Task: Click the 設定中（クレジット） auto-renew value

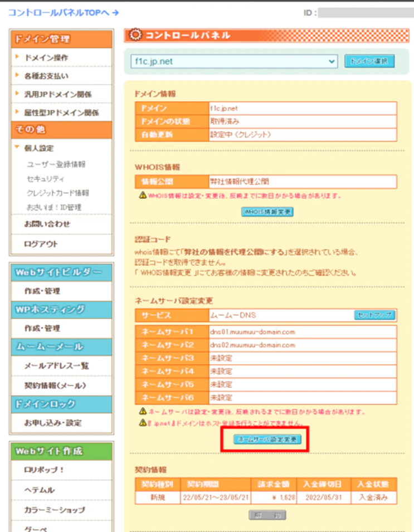Action: pos(241,135)
